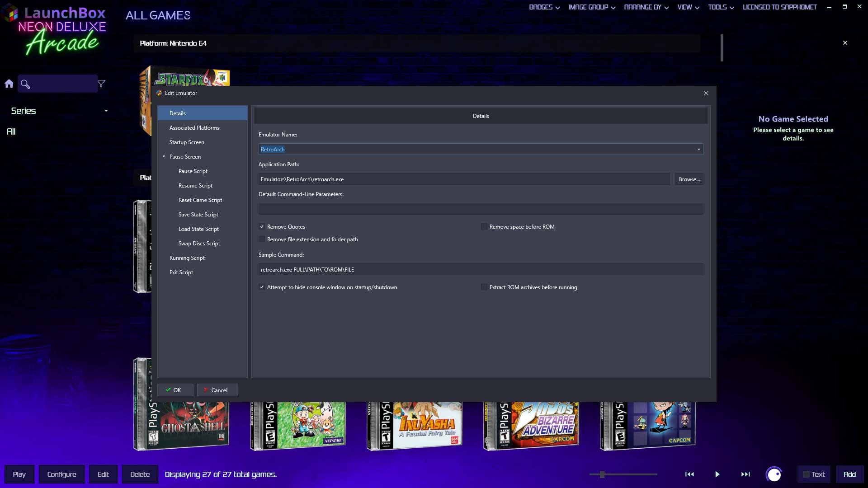Select the Star Fox 64 box art
Viewport: 868px width, 488px height.
[184, 76]
